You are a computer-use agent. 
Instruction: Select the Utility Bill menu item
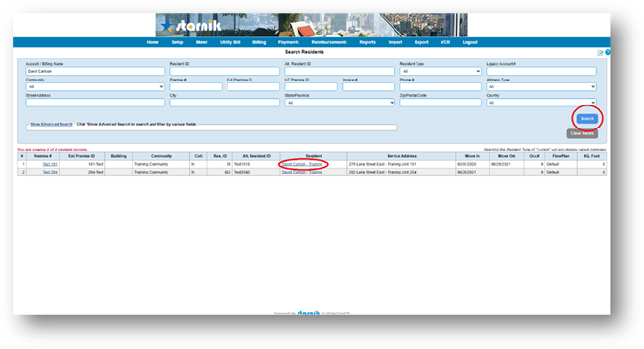[230, 42]
